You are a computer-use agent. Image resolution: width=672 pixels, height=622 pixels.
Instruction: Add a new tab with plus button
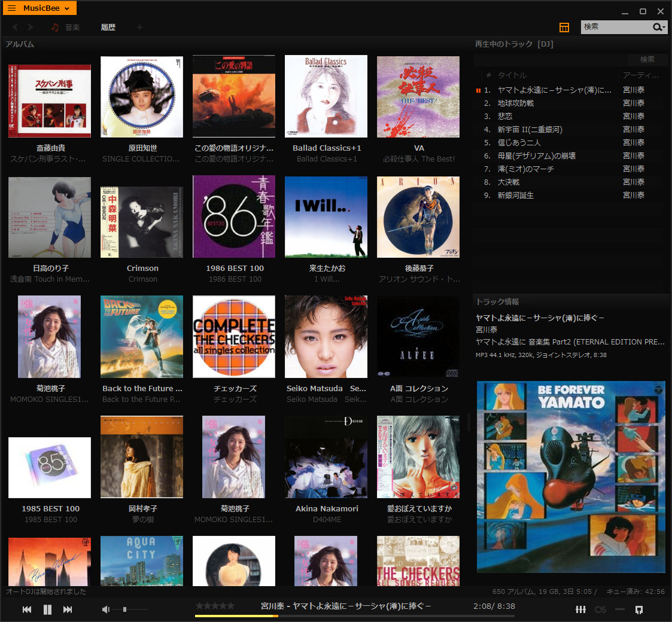[140, 28]
